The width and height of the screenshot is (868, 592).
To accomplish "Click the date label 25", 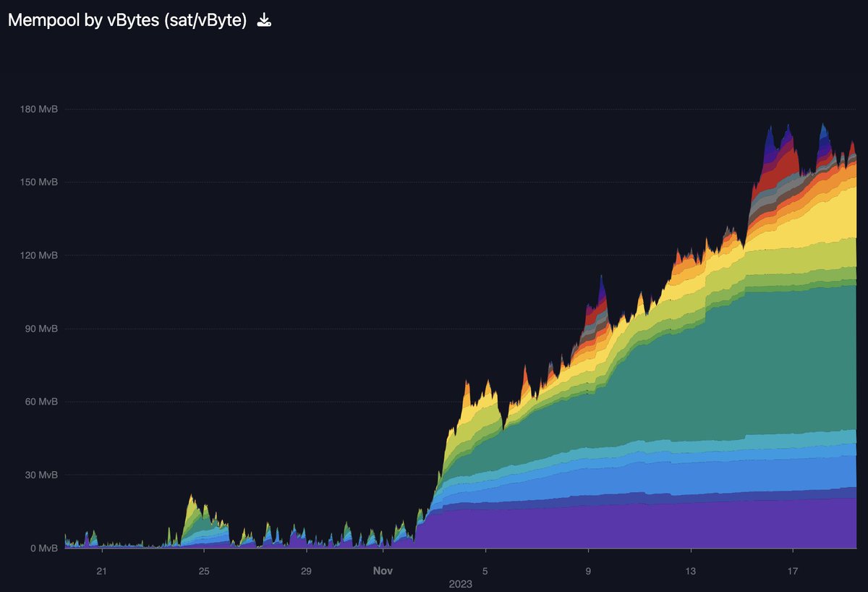I will pyautogui.click(x=204, y=571).
